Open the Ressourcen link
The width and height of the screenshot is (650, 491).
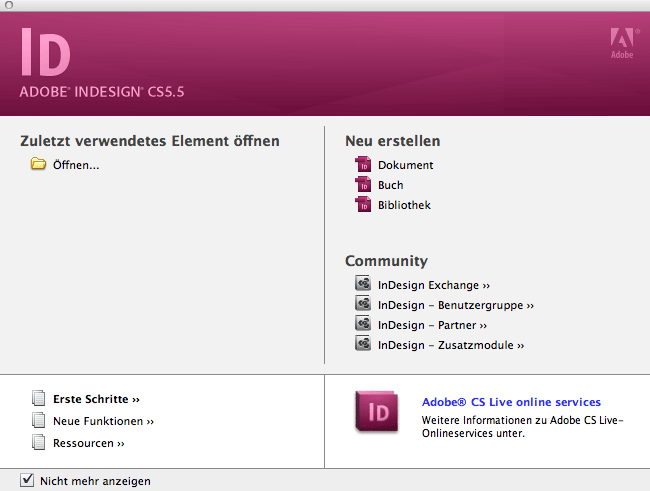tap(89, 443)
